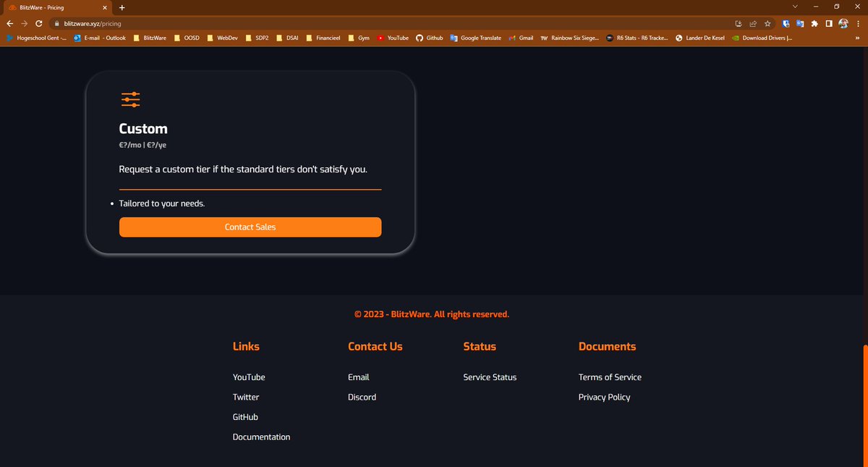Open the GitHub footer link
This screenshot has width=868, height=467.
pyautogui.click(x=245, y=417)
